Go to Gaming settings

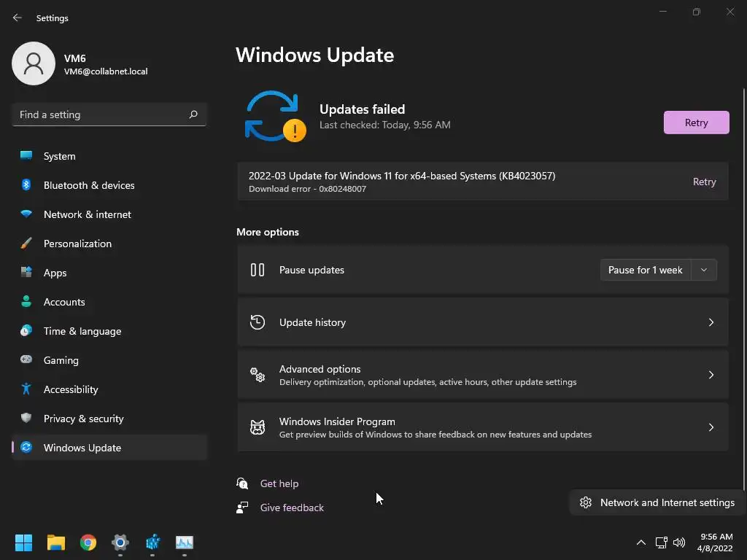tap(109, 360)
